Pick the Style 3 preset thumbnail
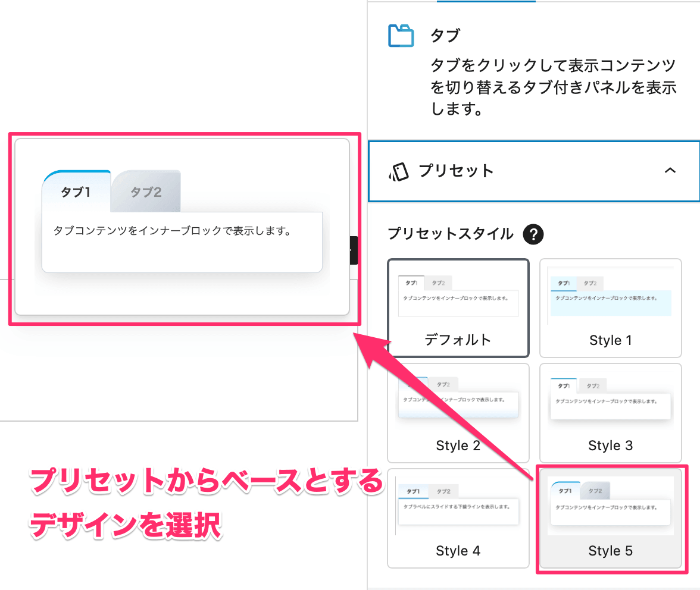The image size is (700, 590). pyautogui.click(x=610, y=413)
